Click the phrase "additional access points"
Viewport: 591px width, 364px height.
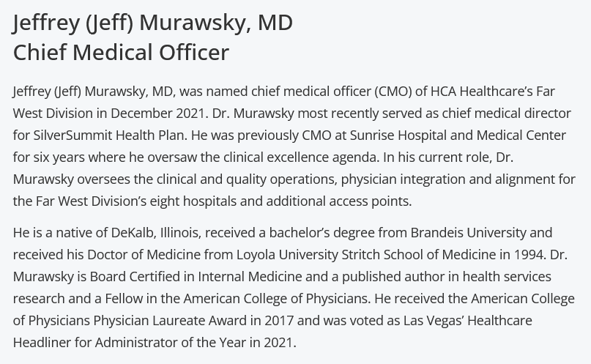coord(338,201)
